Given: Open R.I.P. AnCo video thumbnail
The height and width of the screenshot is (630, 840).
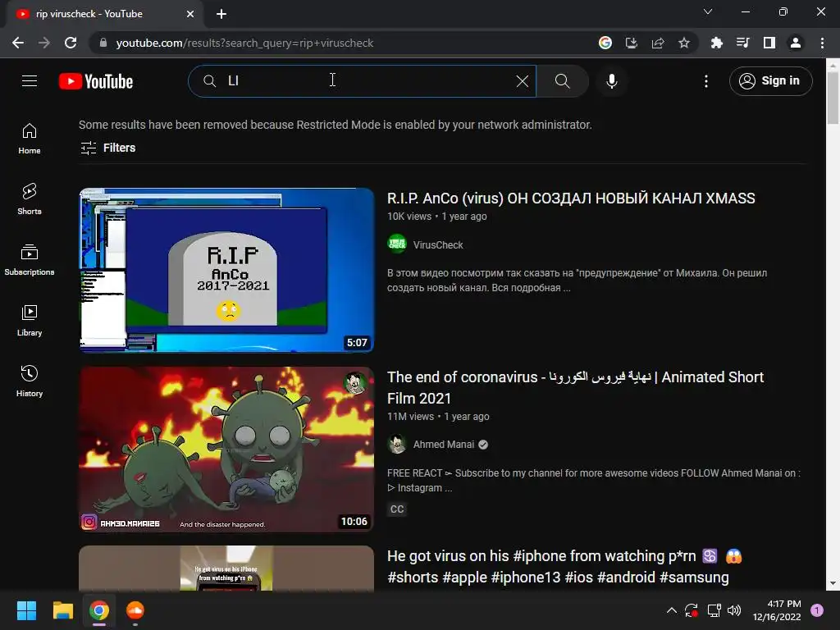Looking at the screenshot, I should pyautogui.click(x=226, y=270).
